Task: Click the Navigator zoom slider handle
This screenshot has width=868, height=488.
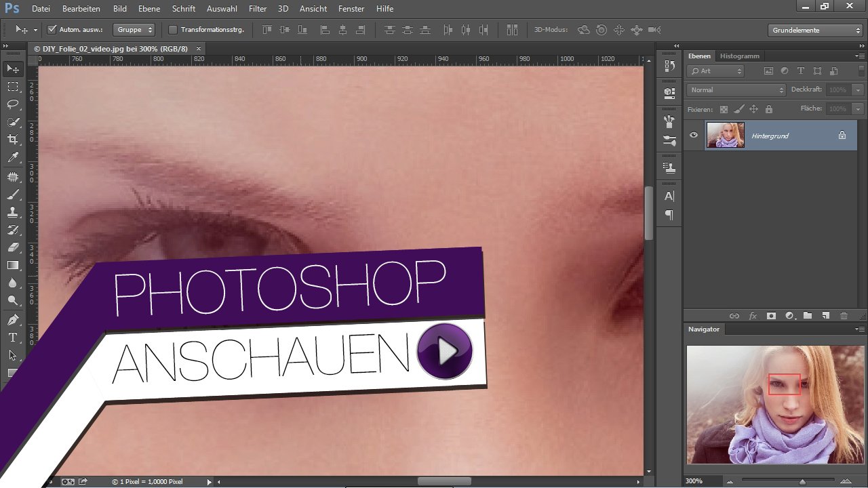Action: (802, 481)
